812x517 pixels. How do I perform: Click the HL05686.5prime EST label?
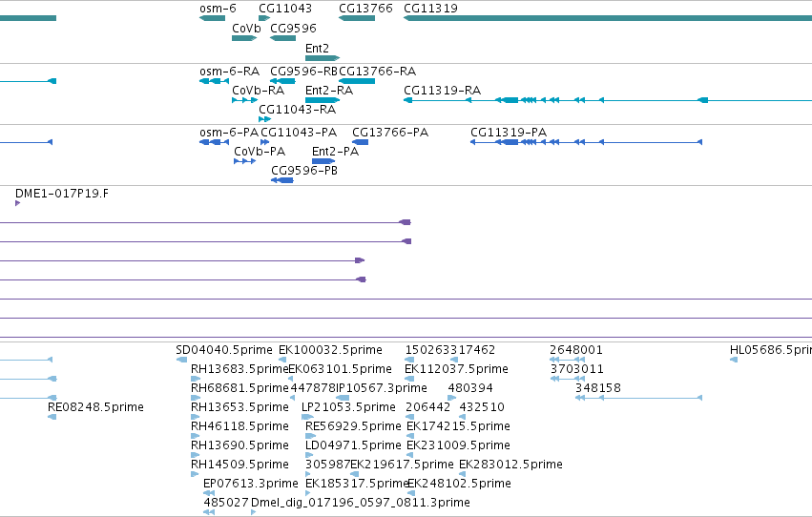[771, 350]
